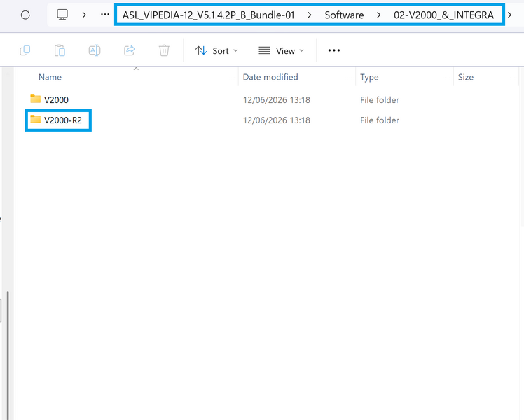Click the Copy toolbar icon
The width and height of the screenshot is (524, 420).
[25, 50]
